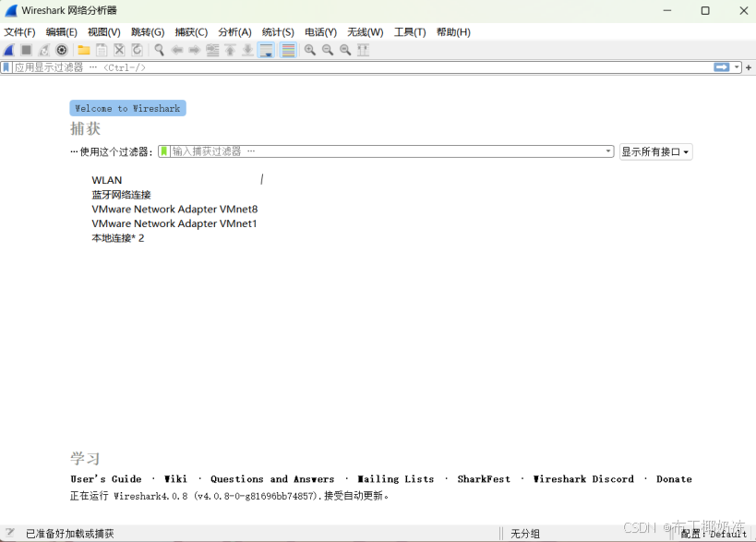The width and height of the screenshot is (756, 542).
Task: Toggle auto-scroll during live capture
Action: tap(266, 50)
